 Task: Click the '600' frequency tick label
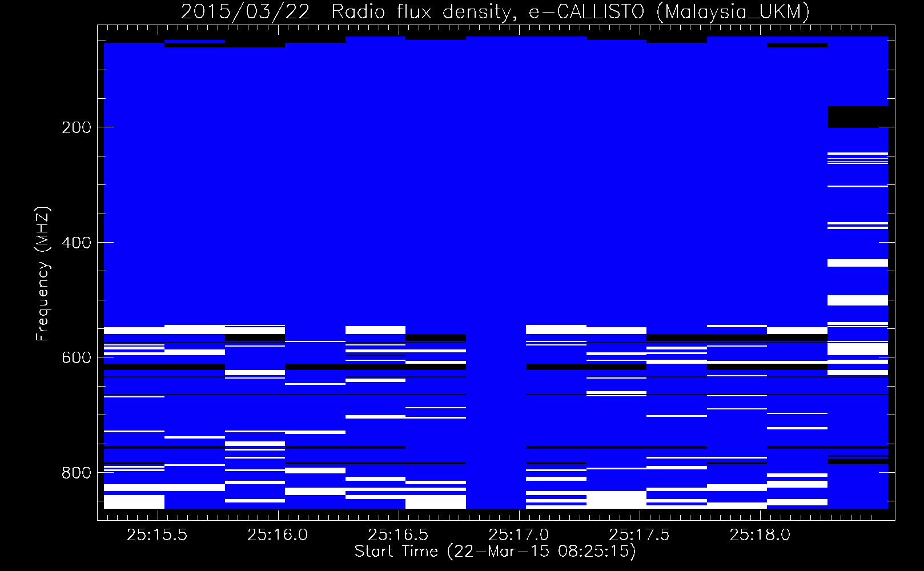point(77,357)
